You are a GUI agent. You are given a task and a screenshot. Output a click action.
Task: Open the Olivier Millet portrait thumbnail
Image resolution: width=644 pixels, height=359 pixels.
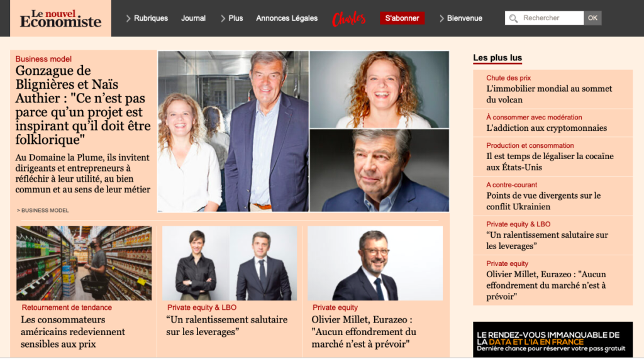point(375,263)
